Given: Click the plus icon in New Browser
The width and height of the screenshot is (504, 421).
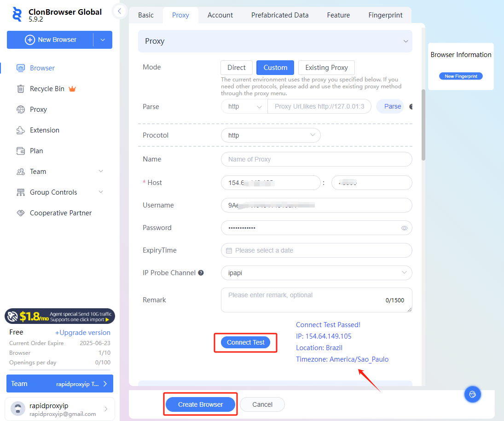Looking at the screenshot, I should click(30, 40).
